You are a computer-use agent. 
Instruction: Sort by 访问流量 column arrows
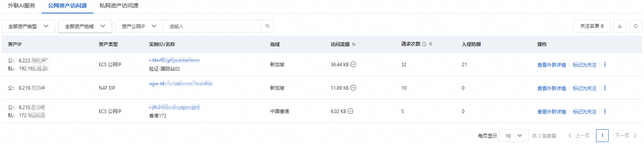pos(354,44)
